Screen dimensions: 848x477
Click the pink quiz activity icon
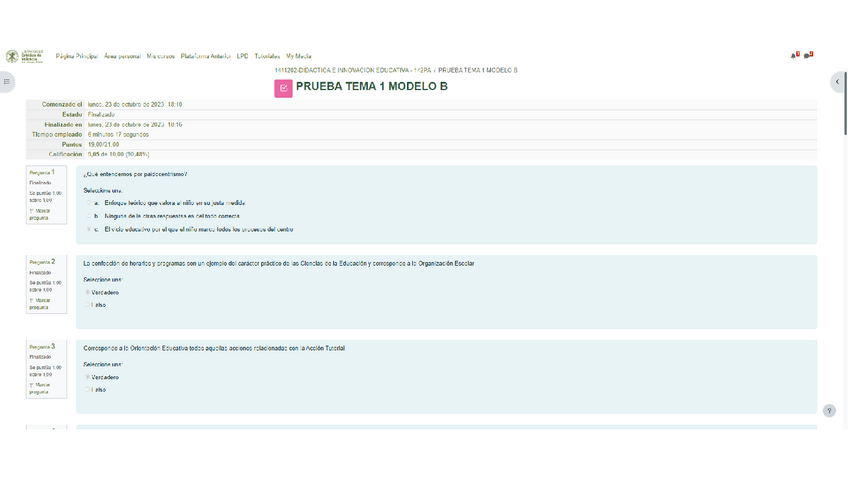point(283,88)
